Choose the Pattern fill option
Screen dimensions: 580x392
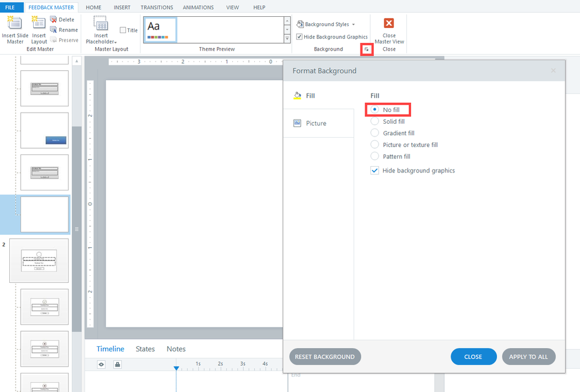pos(374,156)
